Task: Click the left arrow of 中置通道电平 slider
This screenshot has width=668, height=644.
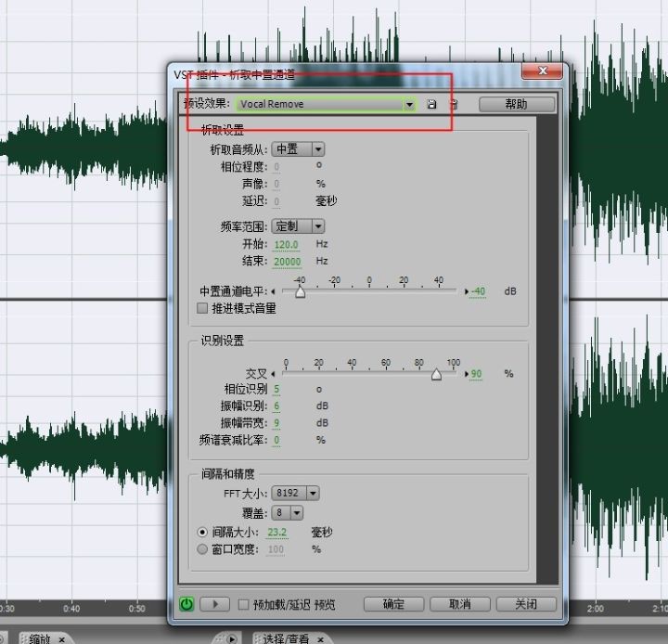Action: pyautogui.click(x=273, y=291)
